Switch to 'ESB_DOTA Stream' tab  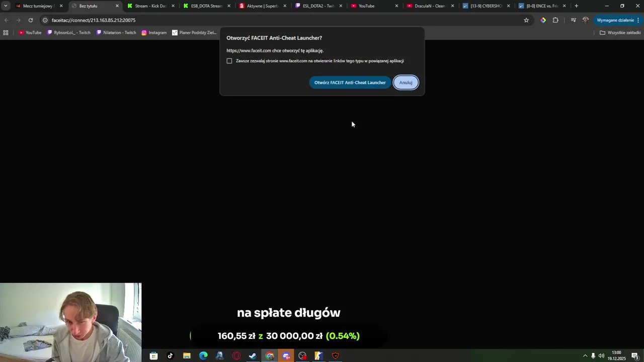(206, 6)
